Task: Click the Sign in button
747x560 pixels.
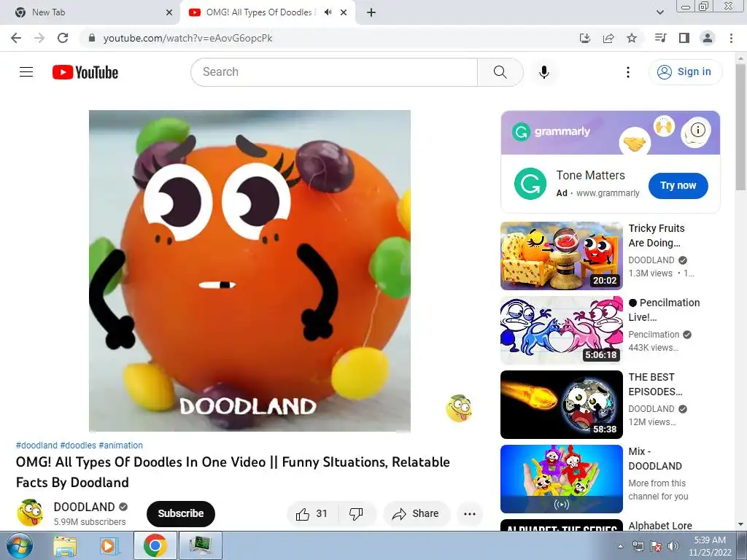Action: point(685,72)
